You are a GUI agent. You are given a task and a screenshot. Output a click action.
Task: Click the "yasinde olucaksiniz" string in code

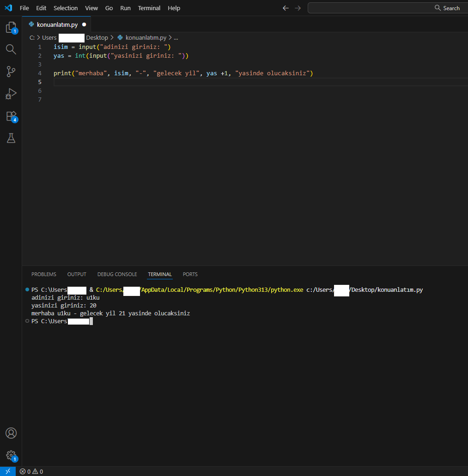click(273, 73)
